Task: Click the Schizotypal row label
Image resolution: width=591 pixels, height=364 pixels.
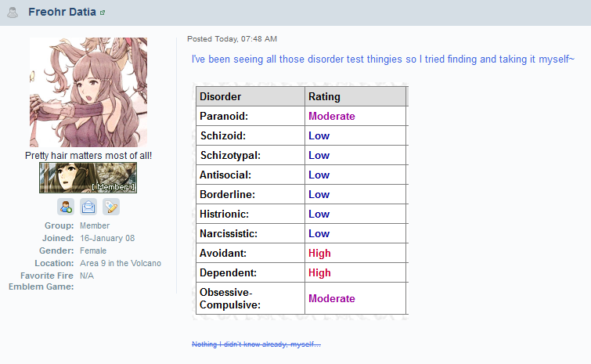Action: tap(230, 155)
